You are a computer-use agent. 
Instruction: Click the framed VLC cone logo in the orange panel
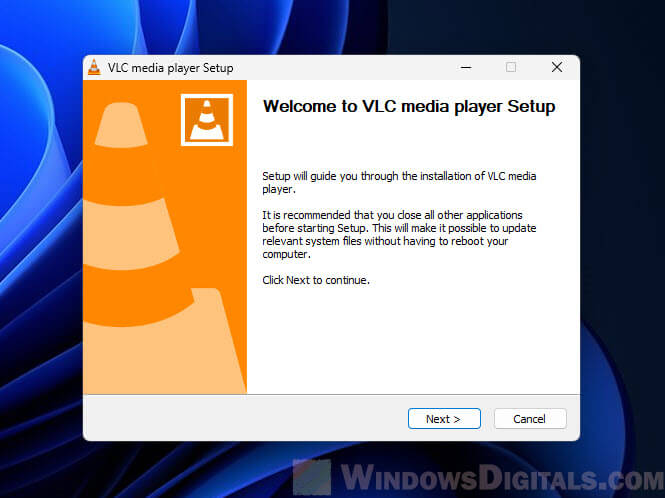pyautogui.click(x=207, y=120)
